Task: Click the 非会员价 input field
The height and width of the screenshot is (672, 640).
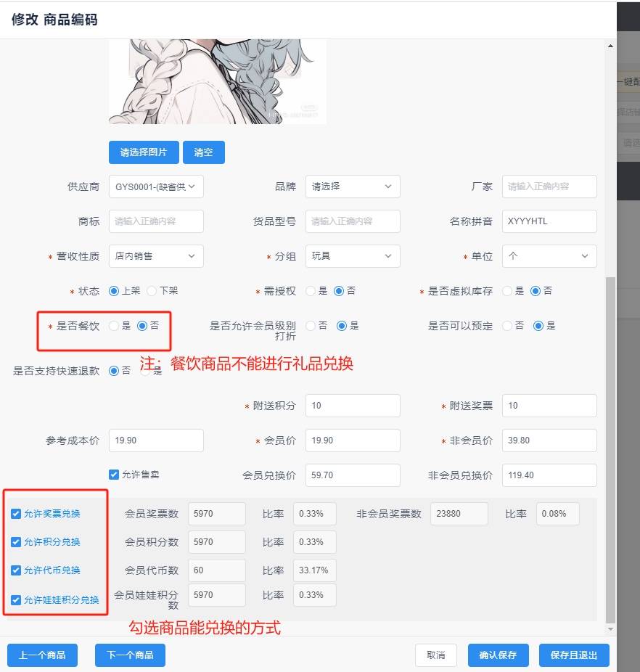Action: [549, 441]
